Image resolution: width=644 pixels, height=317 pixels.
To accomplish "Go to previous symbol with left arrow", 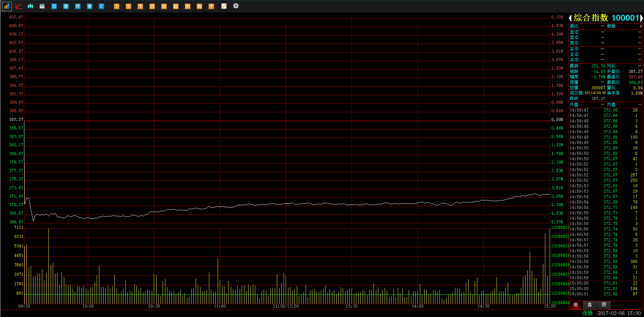I will 570,18.
